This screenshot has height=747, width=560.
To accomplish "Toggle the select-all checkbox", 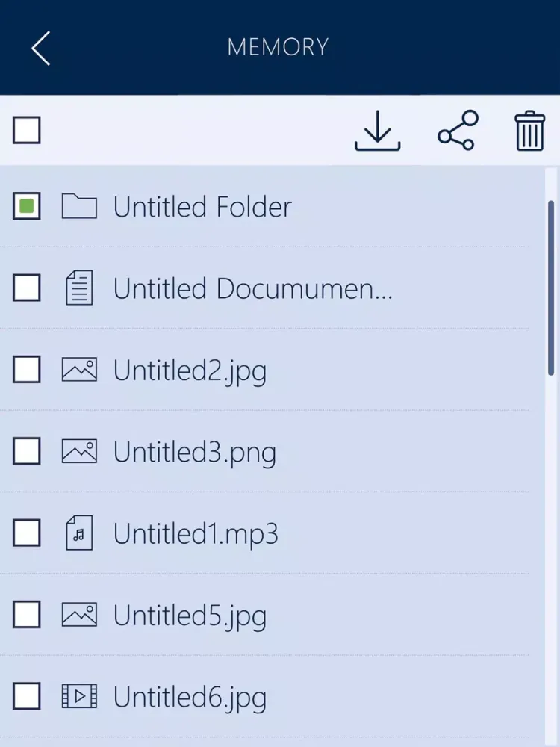I will tap(27, 130).
